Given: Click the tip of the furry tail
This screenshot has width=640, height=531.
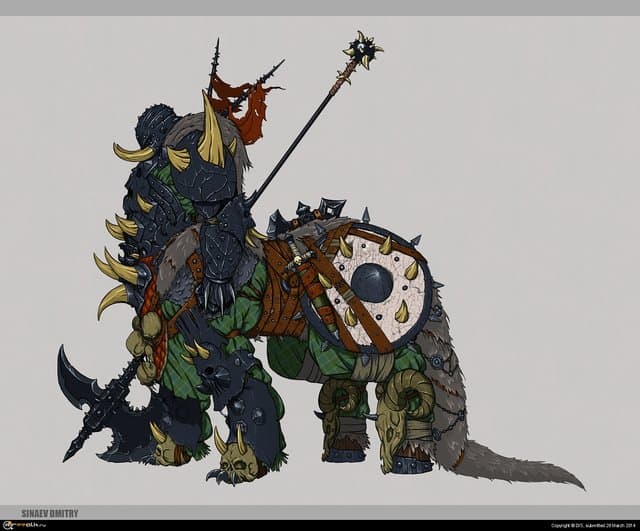Looking at the screenshot, I should coord(572,482).
